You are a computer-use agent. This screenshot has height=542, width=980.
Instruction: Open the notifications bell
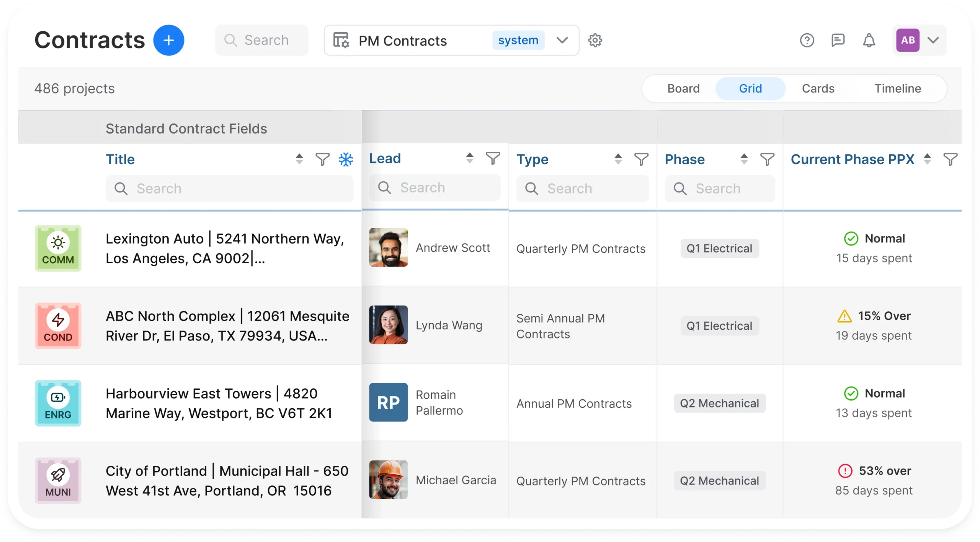point(869,40)
